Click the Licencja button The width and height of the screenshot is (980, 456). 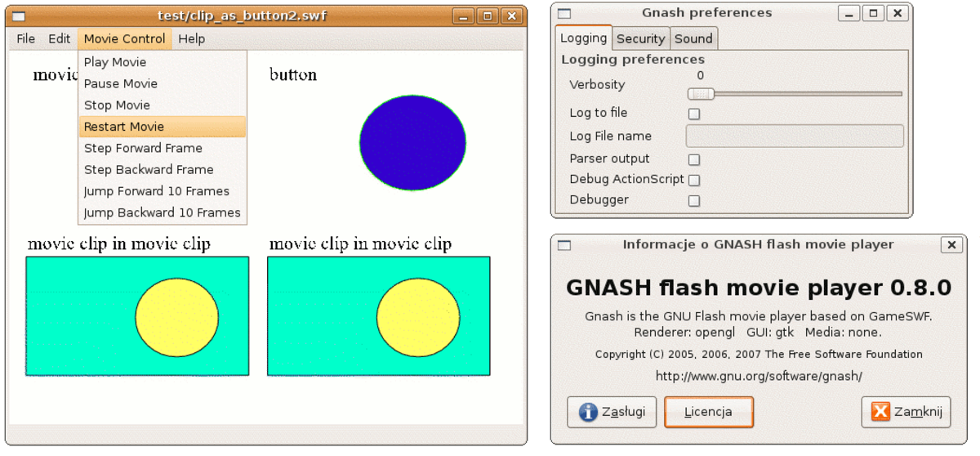tap(708, 412)
